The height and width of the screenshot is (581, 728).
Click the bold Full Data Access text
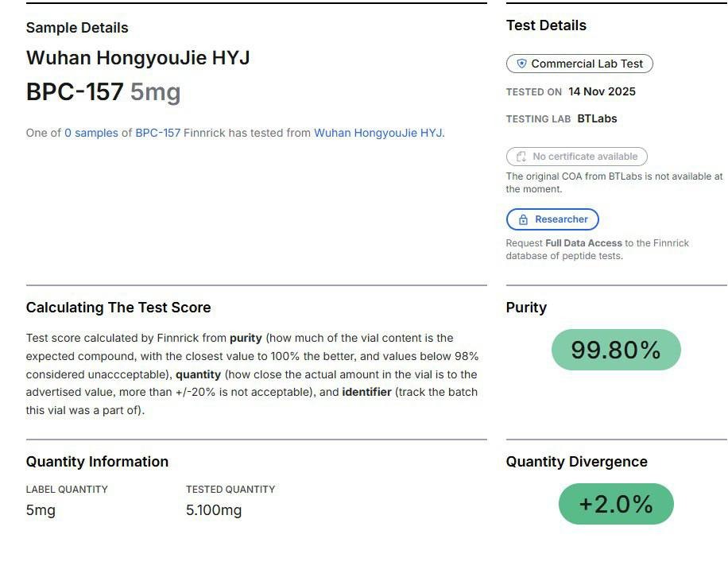tap(583, 243)
